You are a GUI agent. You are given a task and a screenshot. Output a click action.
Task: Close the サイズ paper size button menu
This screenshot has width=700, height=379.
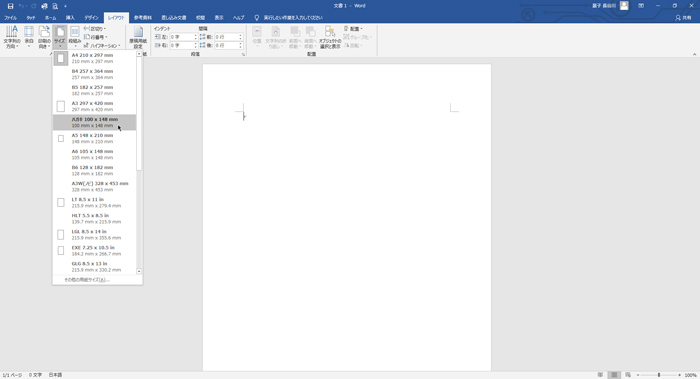point(59,37)
